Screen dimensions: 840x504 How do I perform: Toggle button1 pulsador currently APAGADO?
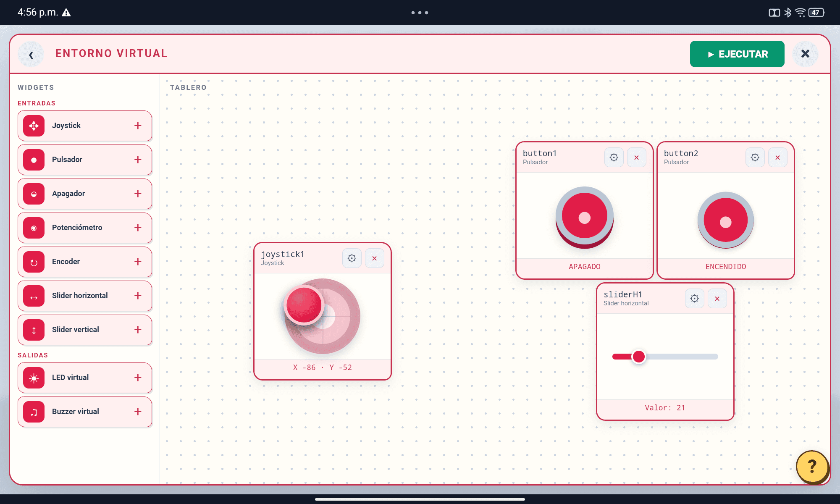click(585, 218)
